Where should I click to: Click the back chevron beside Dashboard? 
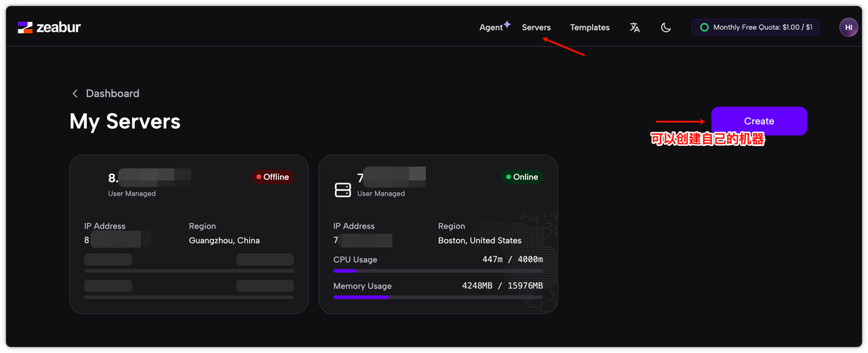tap(75, 94)
